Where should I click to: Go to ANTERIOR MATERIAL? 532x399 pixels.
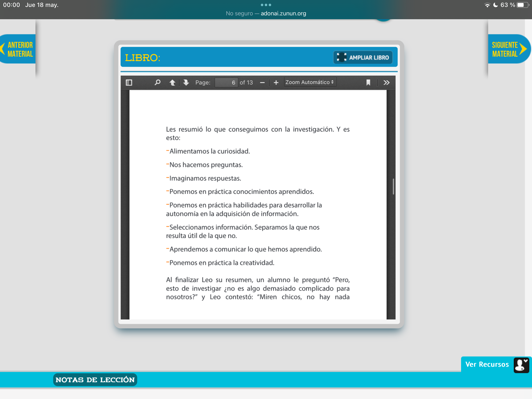18,49
